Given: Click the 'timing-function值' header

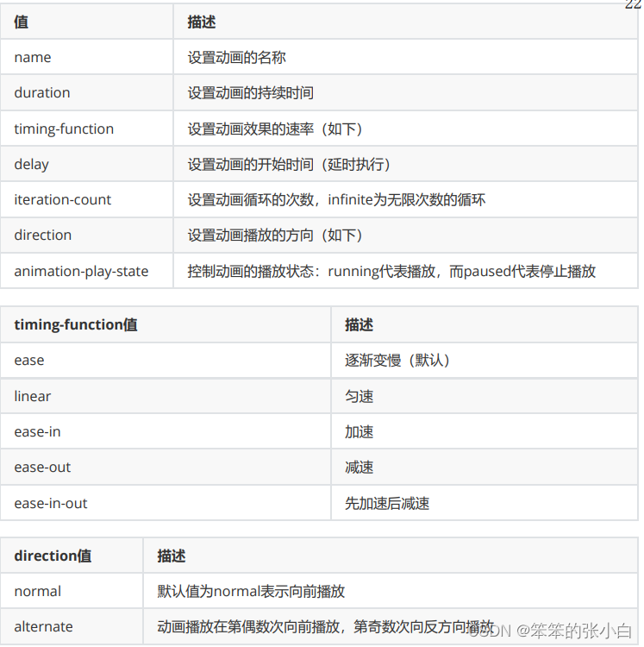Looking at the screenshot, I should click(76, 324).
